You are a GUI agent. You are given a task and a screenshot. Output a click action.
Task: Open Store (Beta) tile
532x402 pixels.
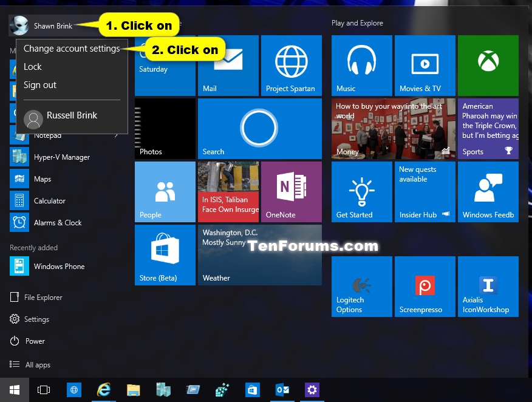165,255
